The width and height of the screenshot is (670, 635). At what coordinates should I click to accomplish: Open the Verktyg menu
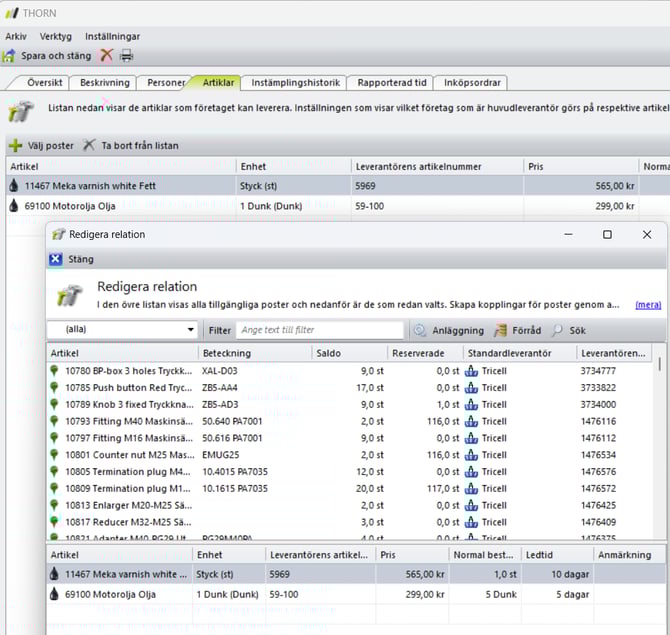pos(56,36)
